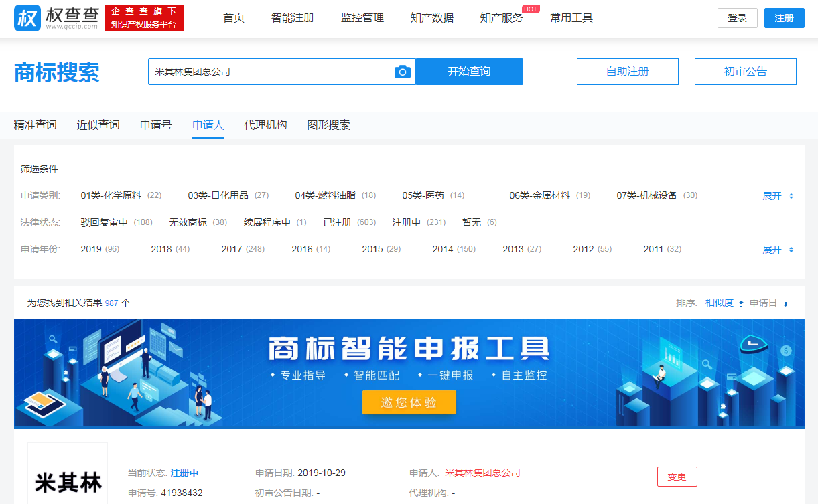Screen dimensions: 818x504
Task: Click 注册中 status in result card
Action: [184, 473]
